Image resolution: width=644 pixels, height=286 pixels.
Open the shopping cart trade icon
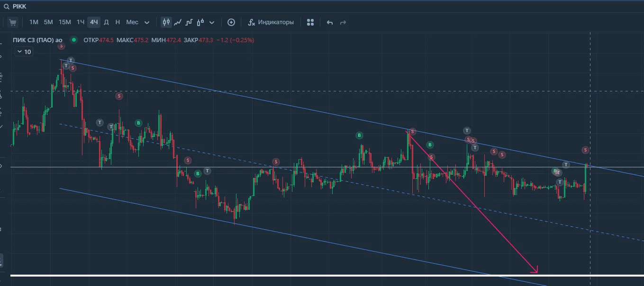[x=13, y=22]
